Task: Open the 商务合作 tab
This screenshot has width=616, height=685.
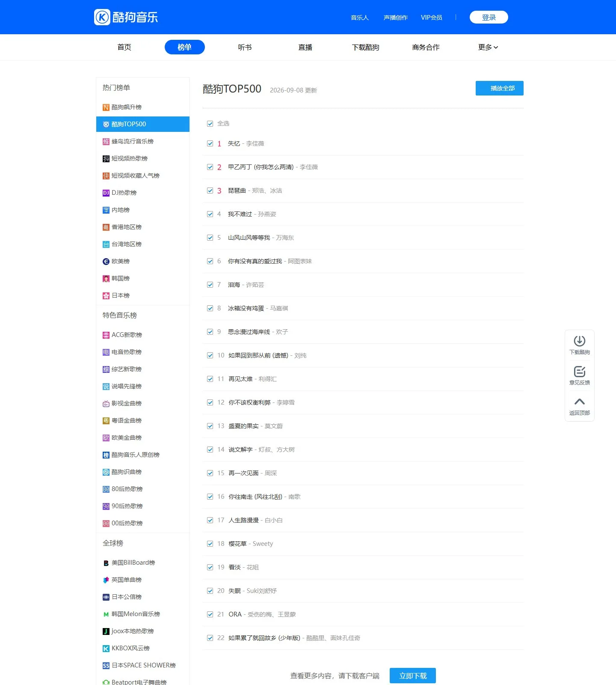Action: pyautogui.click(x=426, y=47)
